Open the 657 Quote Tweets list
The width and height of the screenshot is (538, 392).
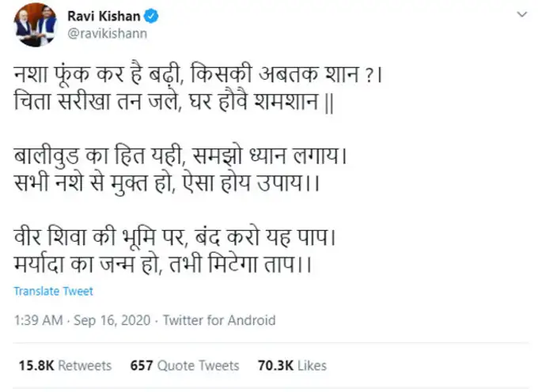click(185, 365)
